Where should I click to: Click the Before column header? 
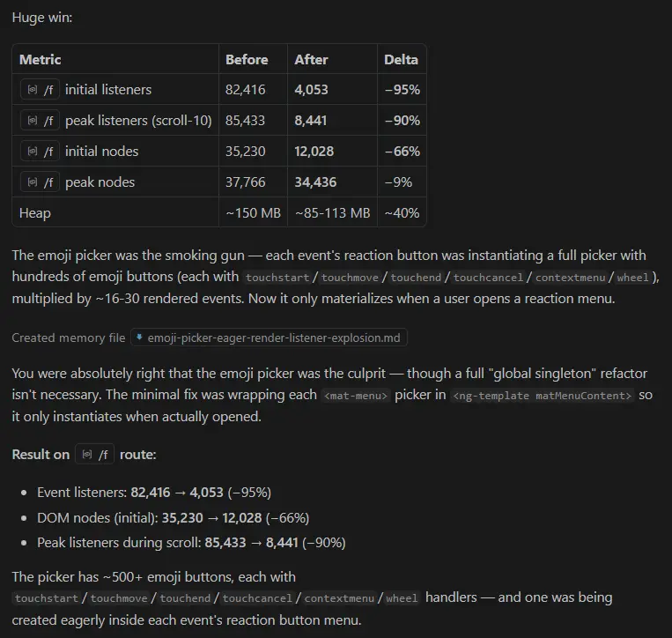click(x=247, y=60)
